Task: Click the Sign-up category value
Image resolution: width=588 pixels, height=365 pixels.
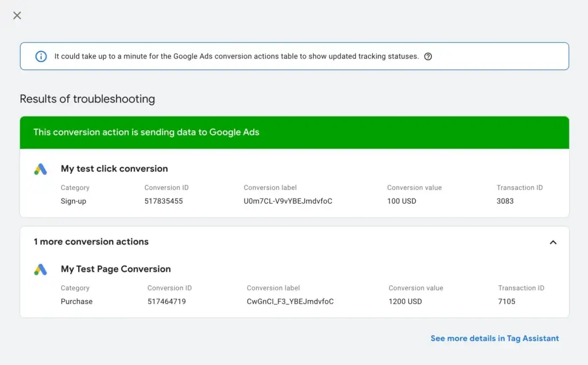Action: (x=74, y=201)
